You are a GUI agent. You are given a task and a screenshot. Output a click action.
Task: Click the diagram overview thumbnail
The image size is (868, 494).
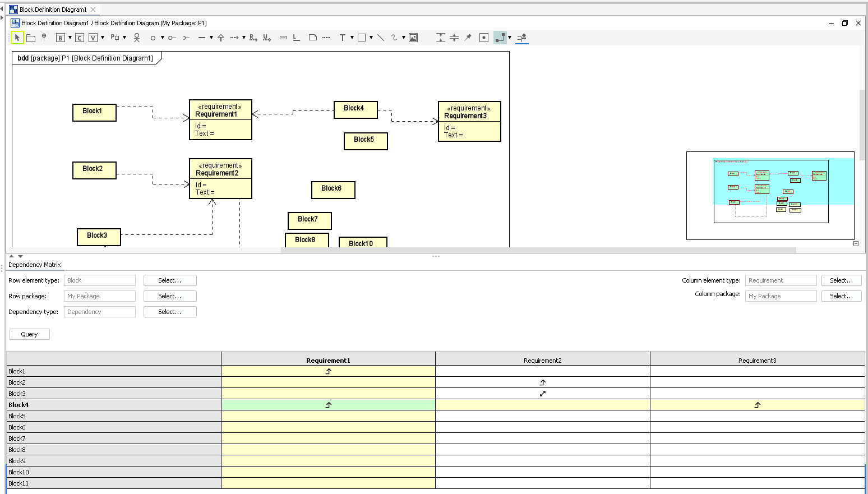pyautogui.click(x=770, y=195)
